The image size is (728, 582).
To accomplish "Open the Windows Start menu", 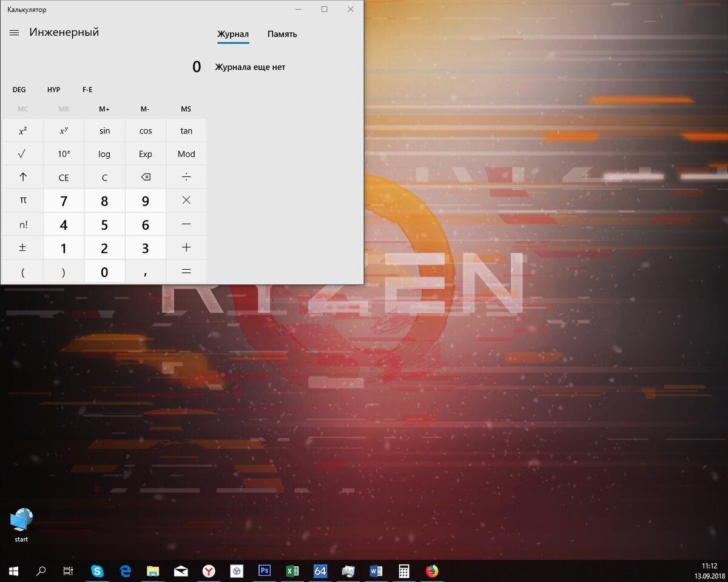I will click(x=13, y=570).
